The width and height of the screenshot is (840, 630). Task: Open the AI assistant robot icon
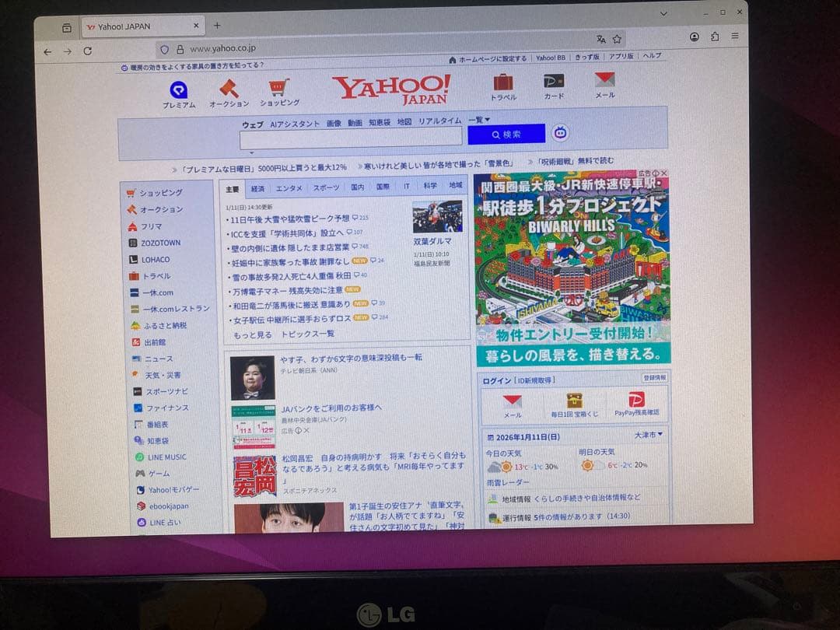pos(560,133)
